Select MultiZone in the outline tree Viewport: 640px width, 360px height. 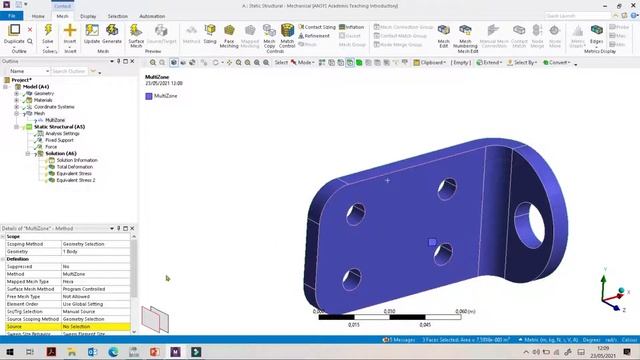pyautogui.click(x=55, y=120)
